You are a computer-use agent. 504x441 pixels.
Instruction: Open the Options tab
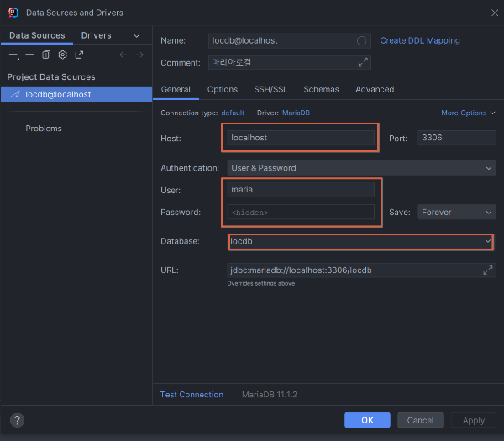point(223,89)
